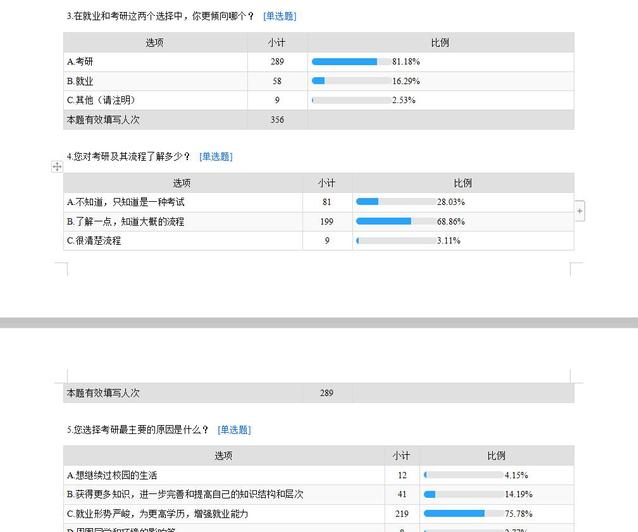Click the C.其他（请注明） cell
Image resolution: width=638 pixels, height=532 pixels.
coord(154,100)
